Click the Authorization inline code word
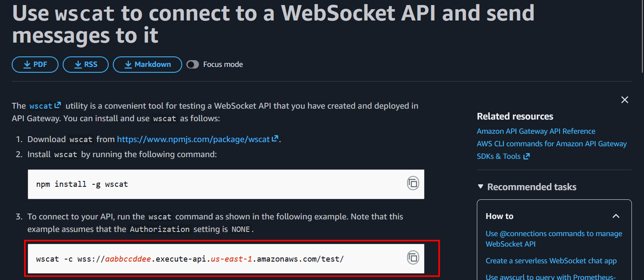The height and width of the screenshot is (280, 644). [160, 229]
